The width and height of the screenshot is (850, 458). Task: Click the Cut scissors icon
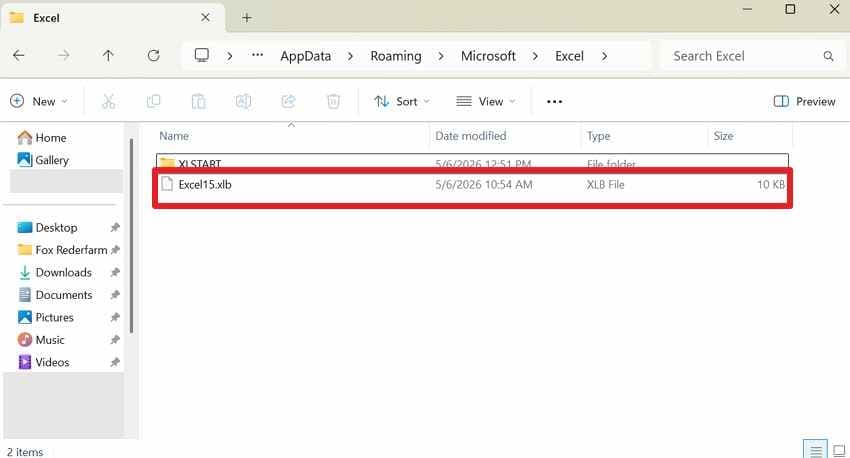(108, 101)
